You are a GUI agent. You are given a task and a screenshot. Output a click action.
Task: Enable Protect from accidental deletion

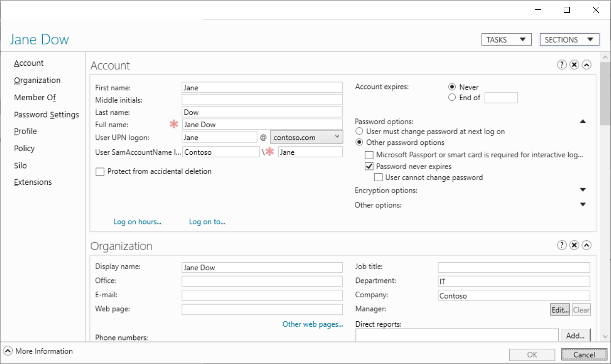100,171
